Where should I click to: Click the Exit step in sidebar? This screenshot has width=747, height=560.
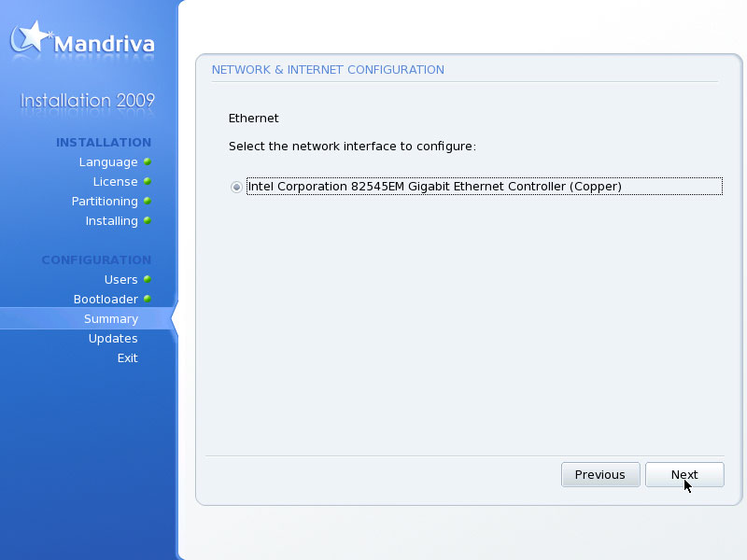(128, 358)
